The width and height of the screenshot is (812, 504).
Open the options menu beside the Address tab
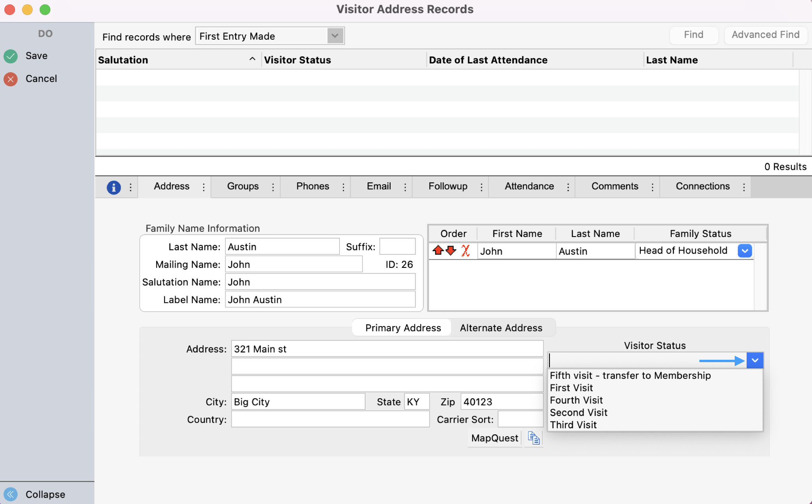[x=203, y=187]
